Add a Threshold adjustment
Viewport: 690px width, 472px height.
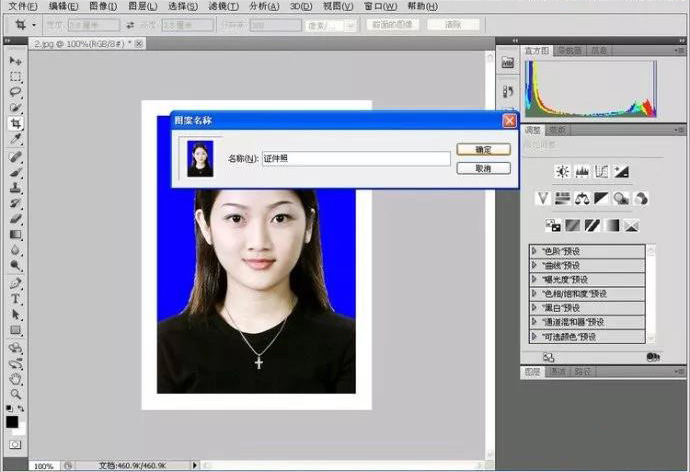592,226
